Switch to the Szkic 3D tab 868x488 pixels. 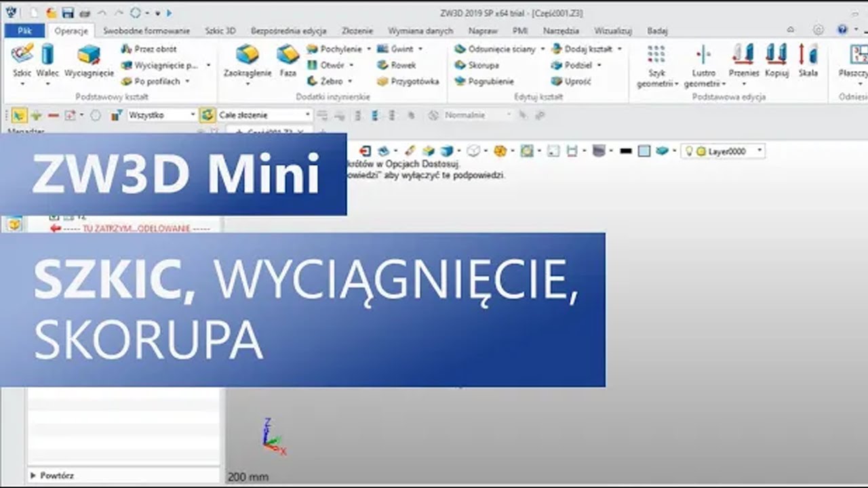(x=220, y=30)
